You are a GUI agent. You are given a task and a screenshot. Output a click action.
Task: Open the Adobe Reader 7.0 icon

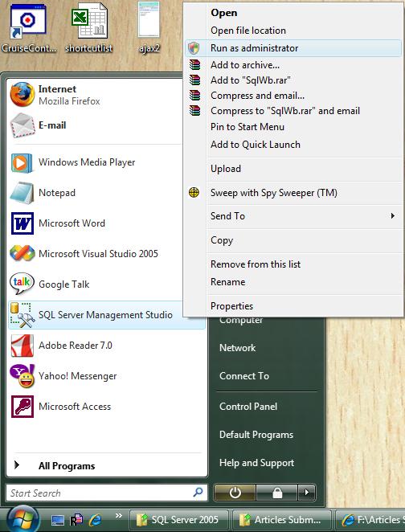[22, 346]
